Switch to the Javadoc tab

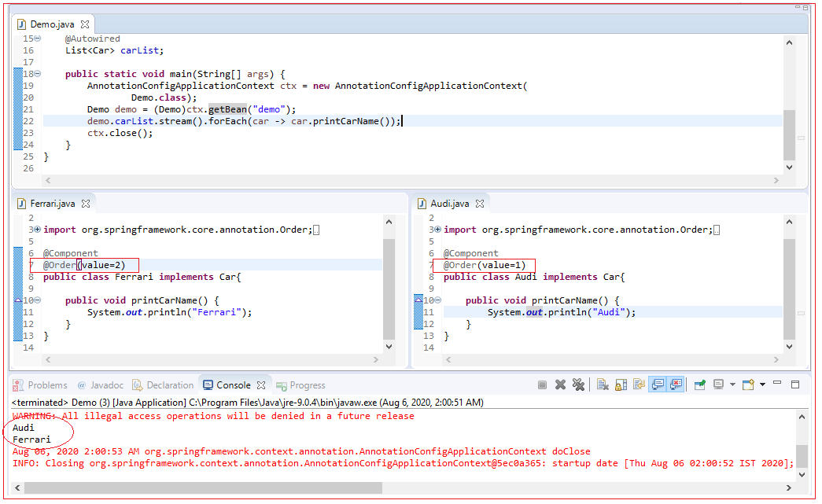point(100,385)
